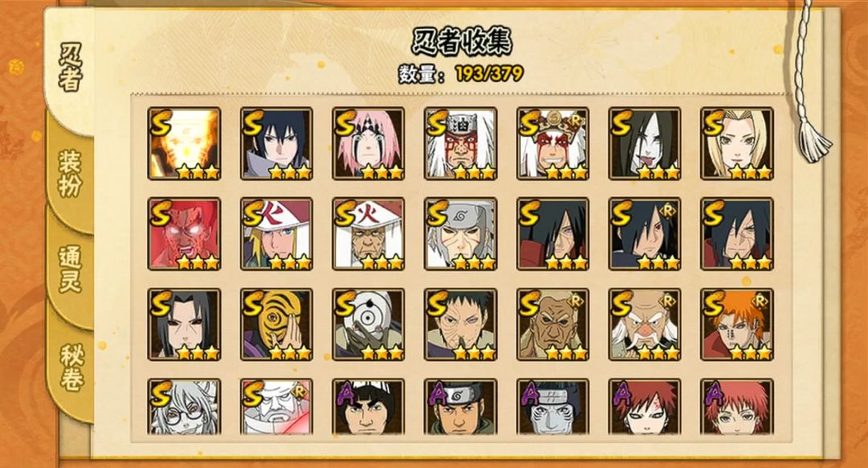Viewport: 868px width, 468px height.
Task: Choose the Itachi portrait in the third row
Action: 184,325
